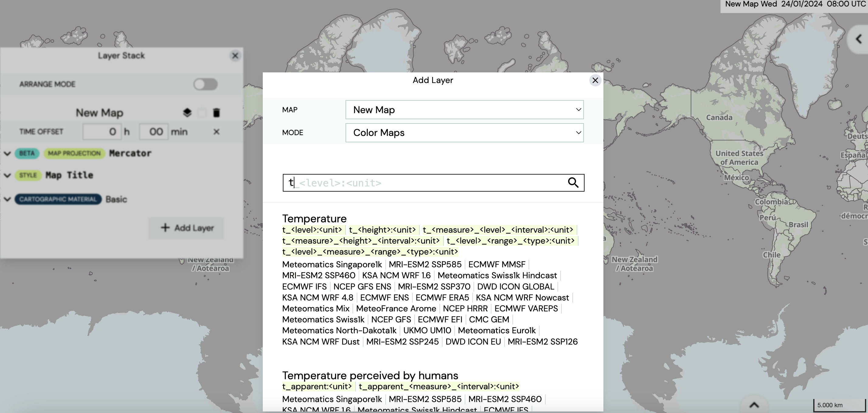Screen dimensions: 868x413
Task: Collapse the right sidebar arrow
Action: 859,39
